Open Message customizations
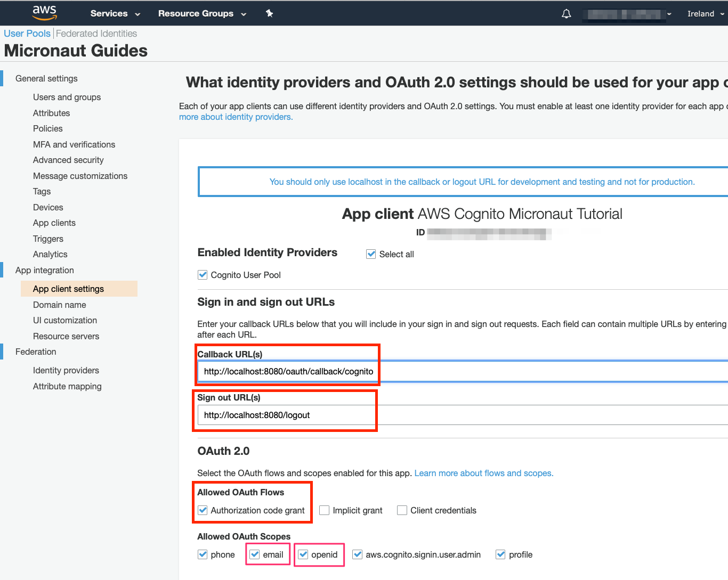 [80, 176]
